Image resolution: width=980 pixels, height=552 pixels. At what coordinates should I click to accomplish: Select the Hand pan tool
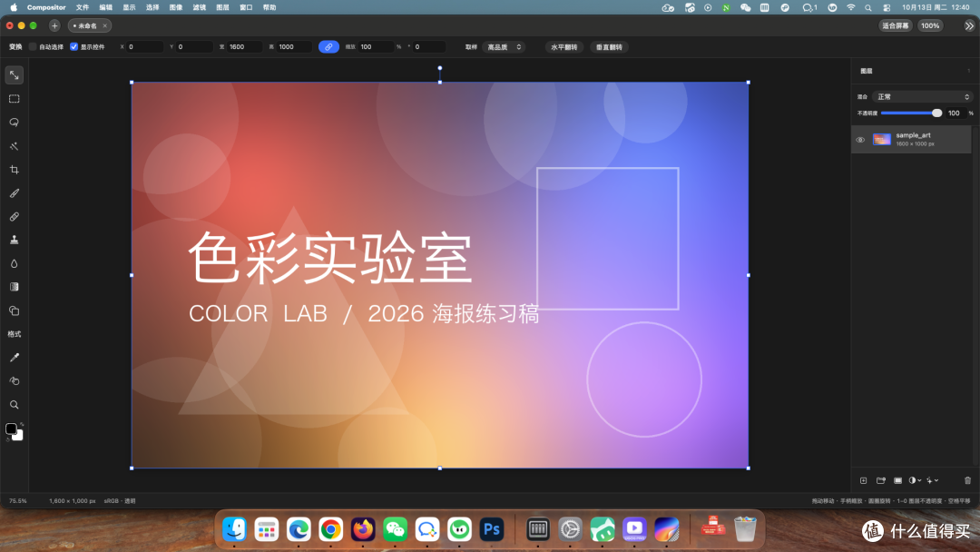tap(14, 381)
